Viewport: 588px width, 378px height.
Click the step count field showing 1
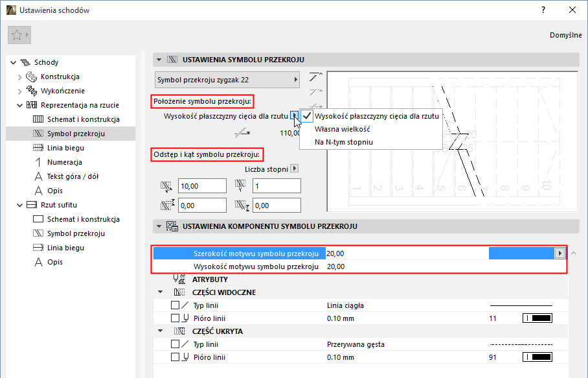(277, 186)
